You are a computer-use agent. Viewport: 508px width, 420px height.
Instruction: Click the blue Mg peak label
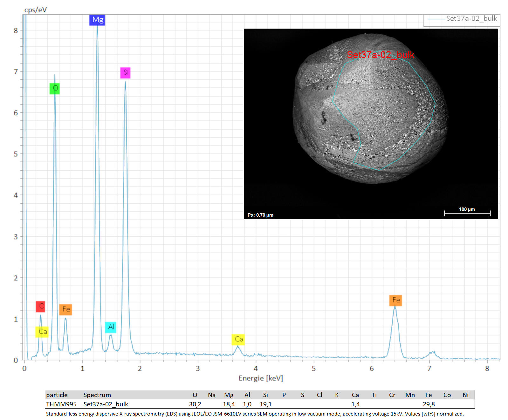[x=97, y=20]
